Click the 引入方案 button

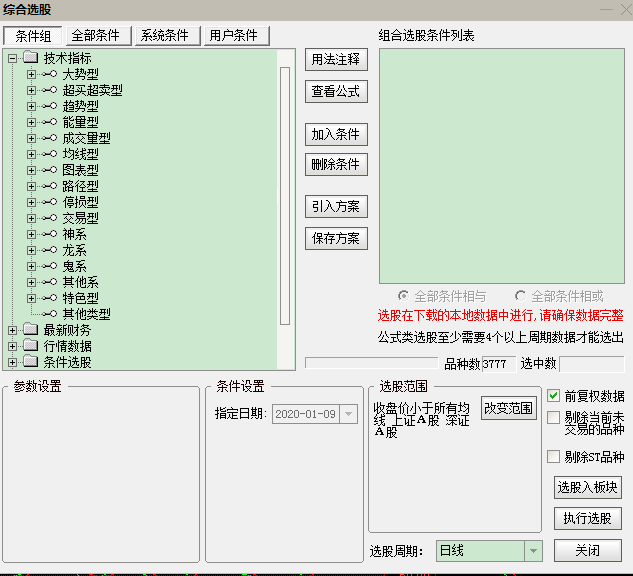[x=336, y=206]
